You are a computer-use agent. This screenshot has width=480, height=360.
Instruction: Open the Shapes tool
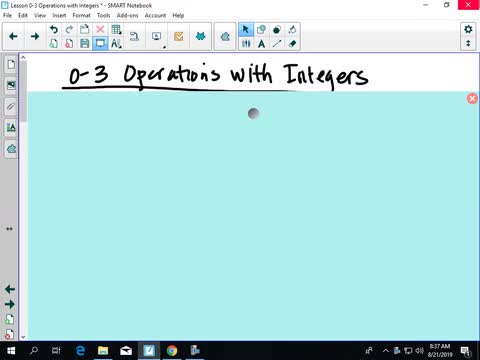(262, 29)
